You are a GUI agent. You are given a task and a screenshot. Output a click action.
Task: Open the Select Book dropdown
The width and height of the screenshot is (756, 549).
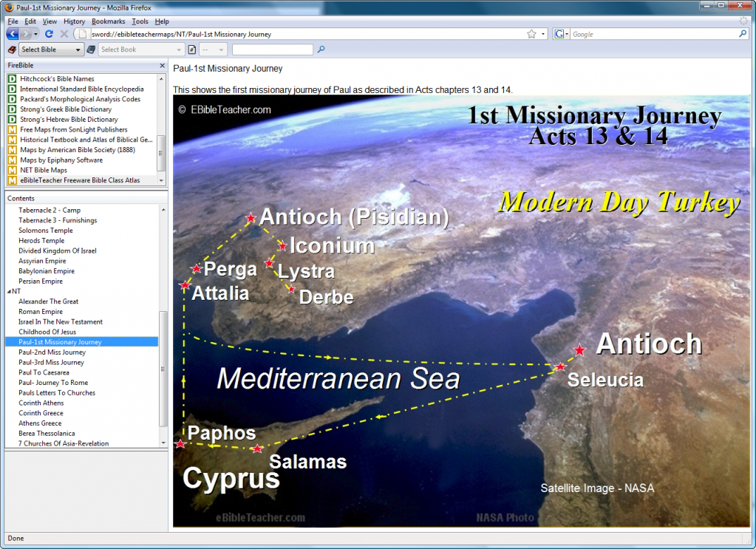(x=140, y=50)
